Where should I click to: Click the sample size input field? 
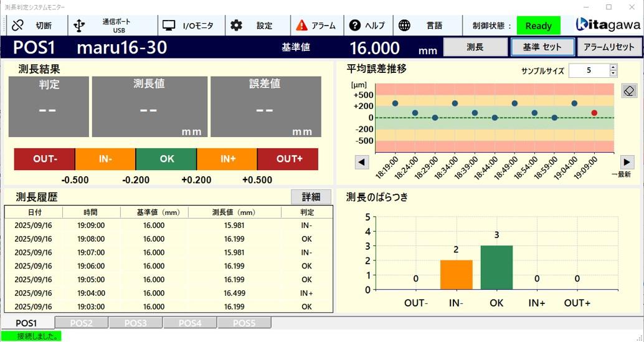coord(589,70)
